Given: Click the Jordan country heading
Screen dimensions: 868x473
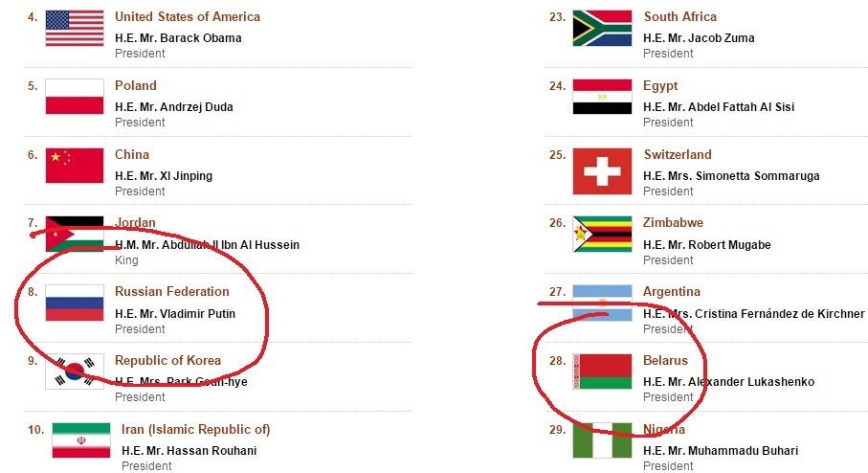Looking at the screenshot, I should 135,223.
